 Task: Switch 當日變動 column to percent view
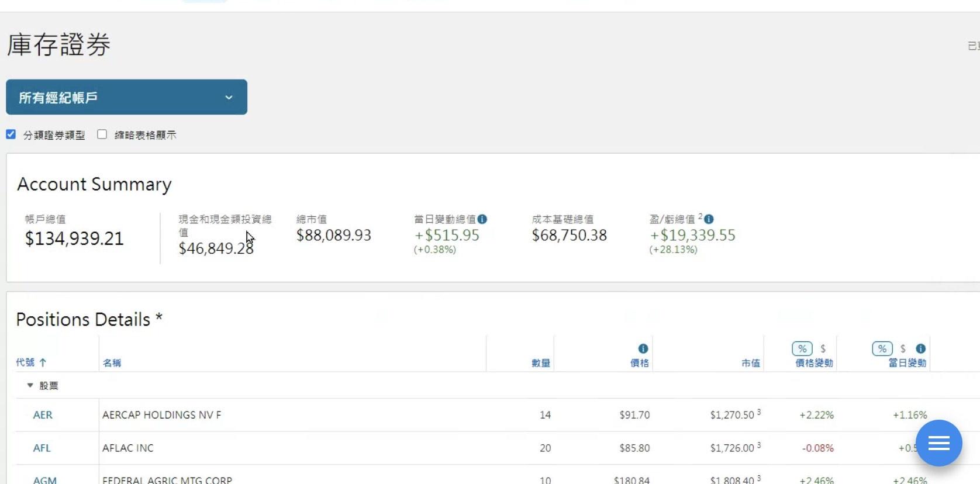(x=882, y=349)
